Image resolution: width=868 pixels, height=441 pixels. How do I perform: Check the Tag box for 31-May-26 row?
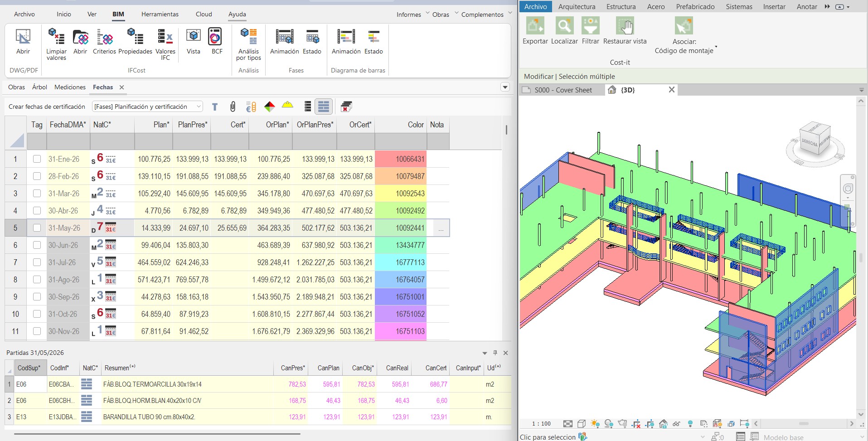(37, 228)
